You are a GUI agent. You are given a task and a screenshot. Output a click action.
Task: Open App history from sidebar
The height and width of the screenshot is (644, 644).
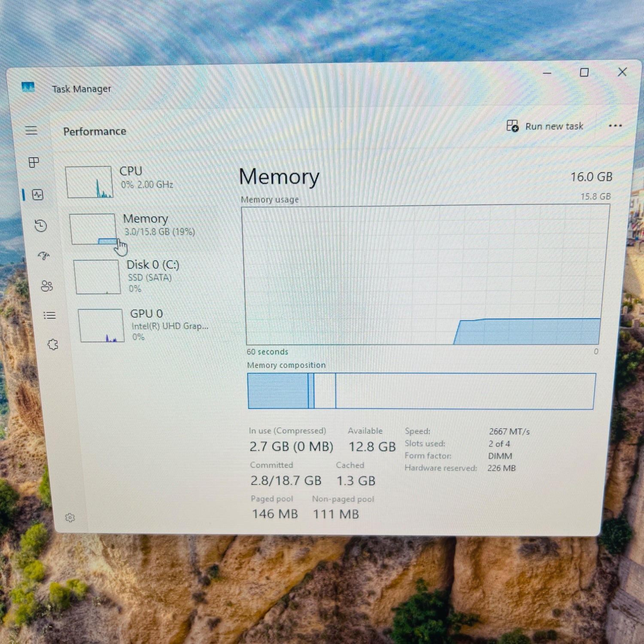[x=41, y=226]
